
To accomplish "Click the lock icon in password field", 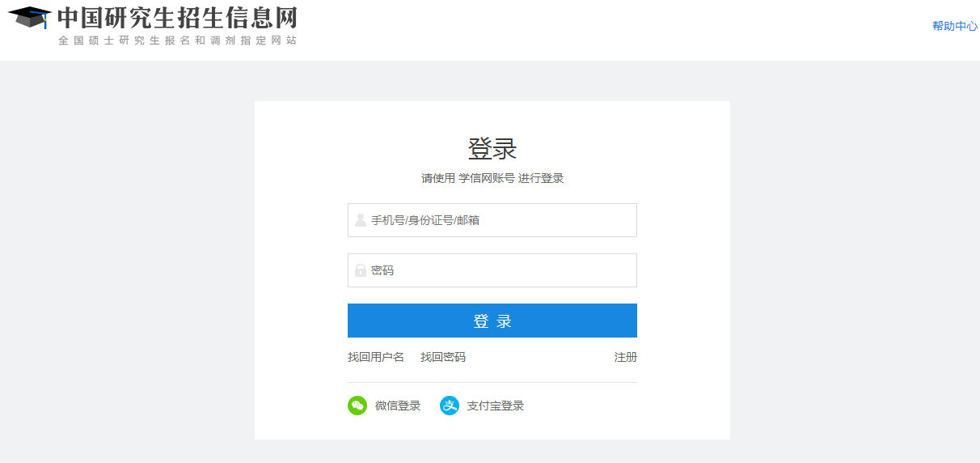I will click(x=361, y=270).
